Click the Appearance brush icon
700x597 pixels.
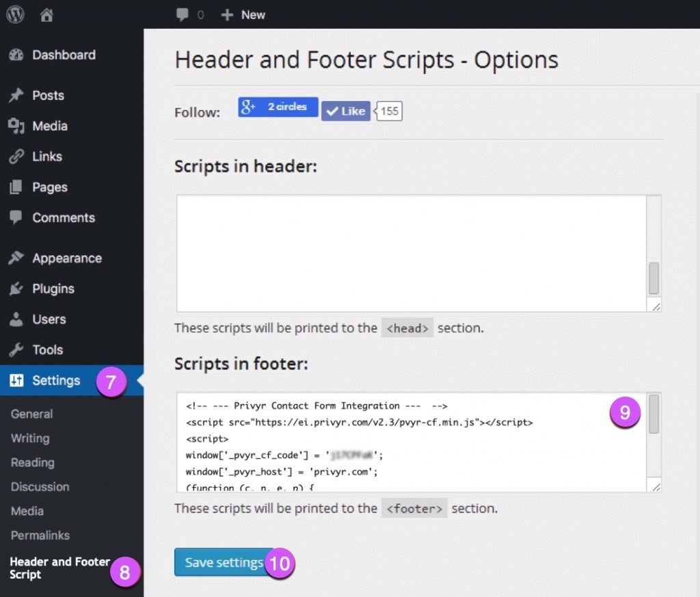click(x=16, y=258)
